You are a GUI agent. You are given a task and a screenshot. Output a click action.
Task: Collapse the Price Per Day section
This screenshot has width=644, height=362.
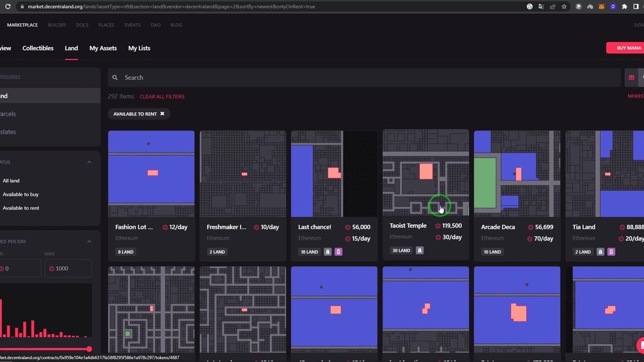click(89, 241)
